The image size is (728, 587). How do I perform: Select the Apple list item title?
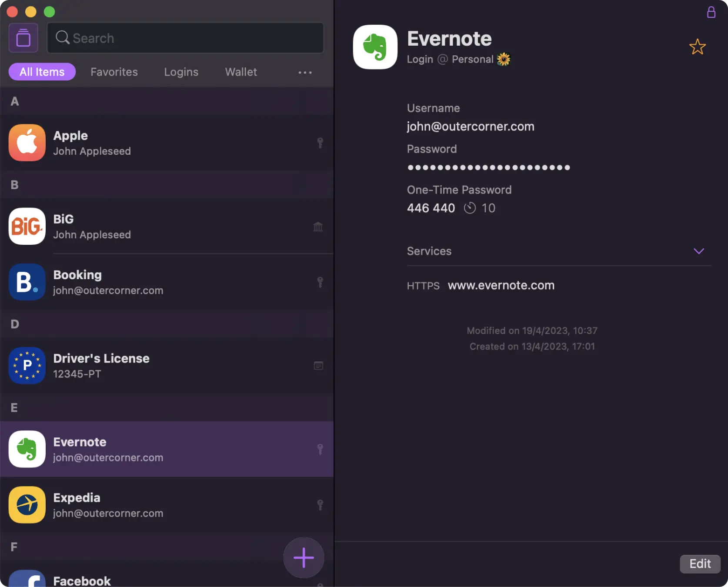coord(70,136)
